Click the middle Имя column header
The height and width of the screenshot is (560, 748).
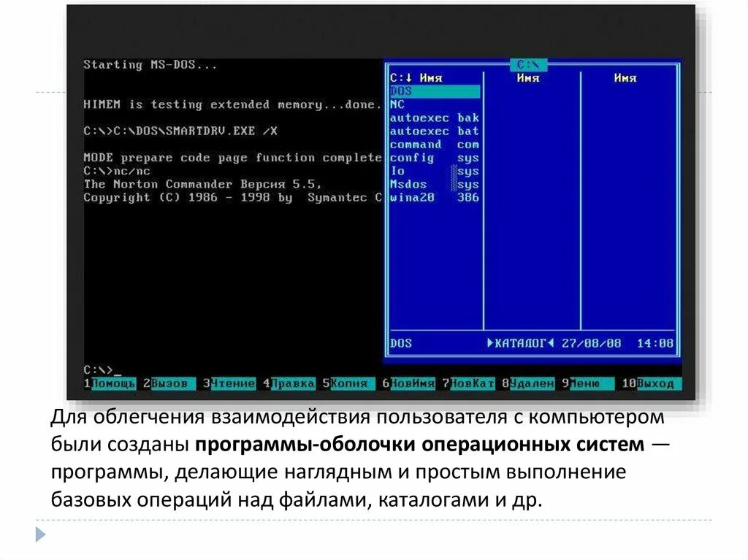[528, 77]
